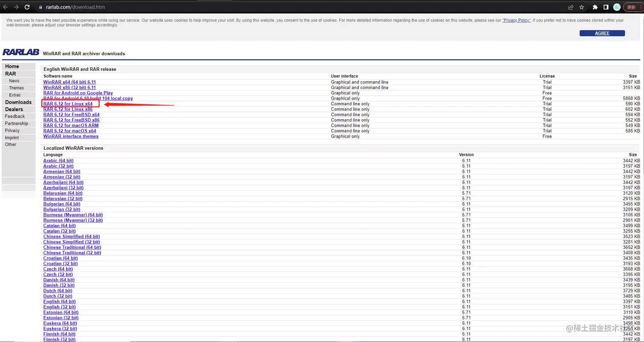
Task: Open Partnership in the sidebar
Action: click(x=17, y=124)
